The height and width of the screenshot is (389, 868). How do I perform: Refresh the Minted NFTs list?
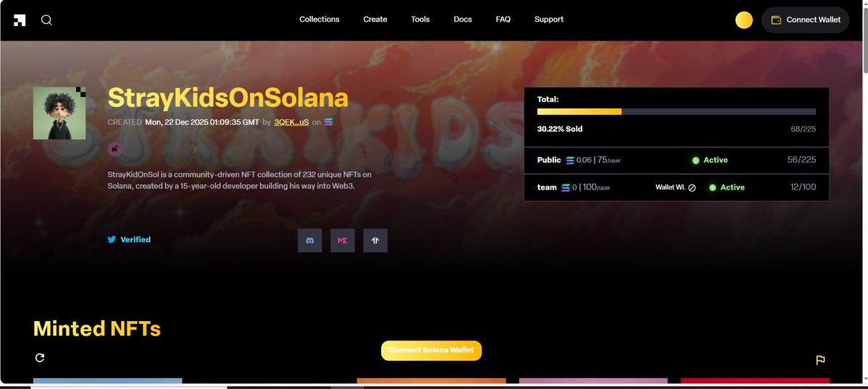click(40, 358)
